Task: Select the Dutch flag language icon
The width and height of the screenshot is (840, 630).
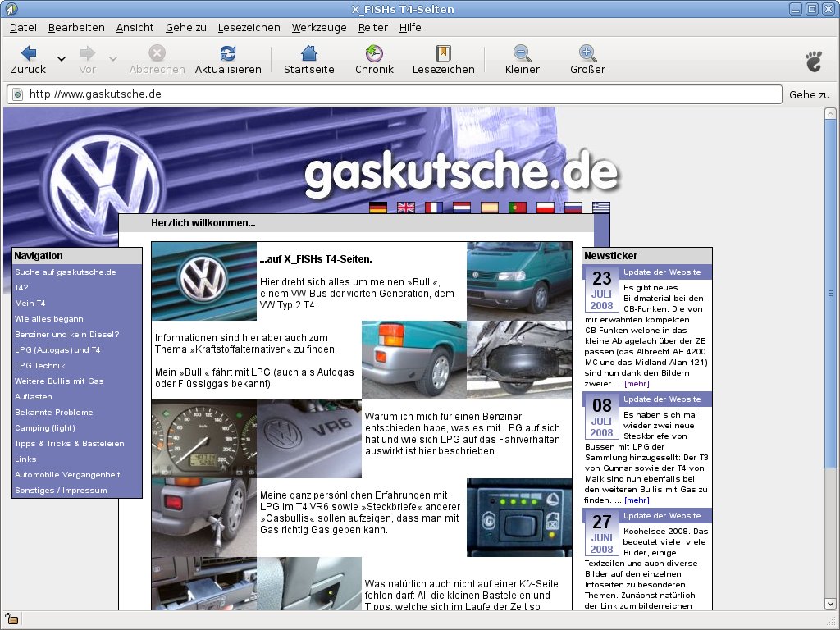Action: tap(461, 208)
